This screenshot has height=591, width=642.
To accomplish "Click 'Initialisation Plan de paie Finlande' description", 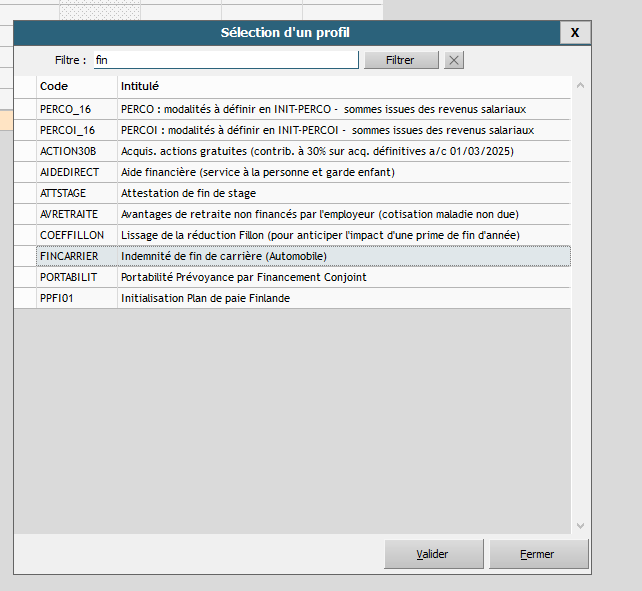I will point(206,298).
